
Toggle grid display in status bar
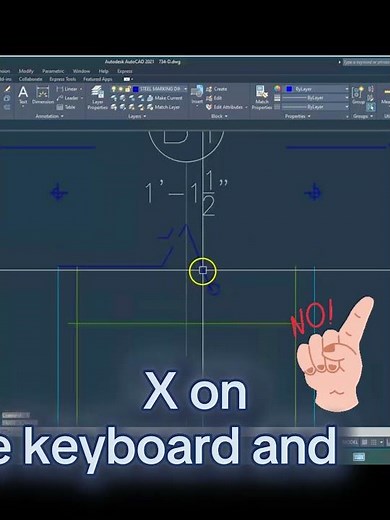click(x=365, y=442)
